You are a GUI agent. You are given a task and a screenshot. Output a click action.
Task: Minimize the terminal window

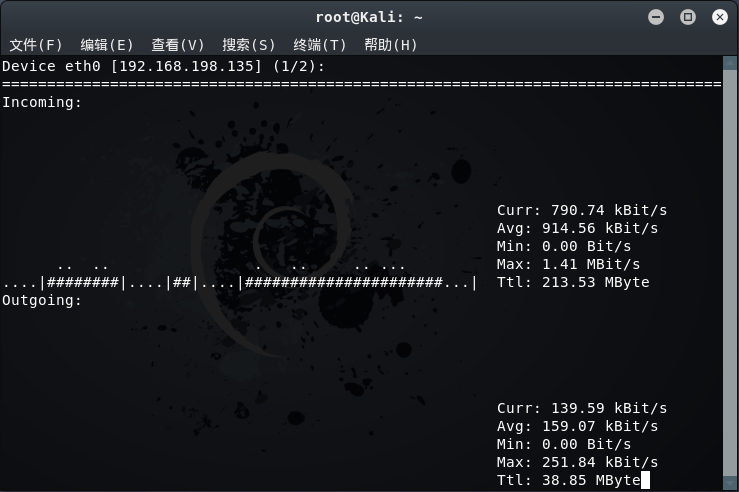656,17
